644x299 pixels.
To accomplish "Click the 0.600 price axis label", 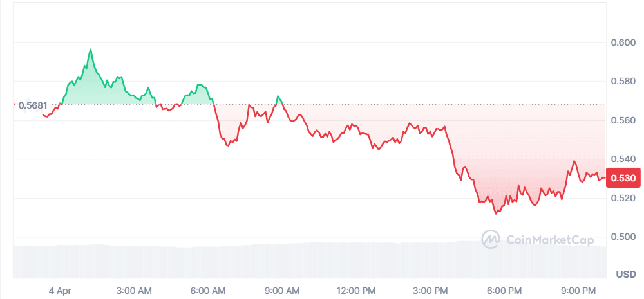I will (623, 43).
